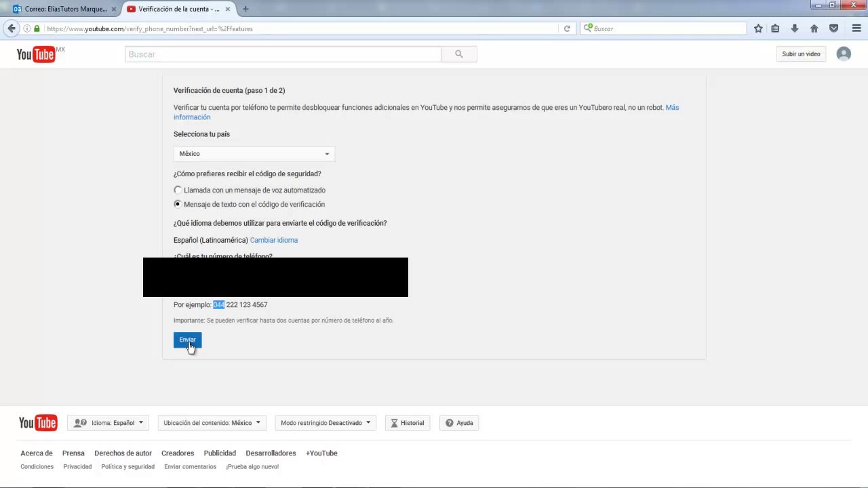This screenshot has width=868, height=488.
Task: Click the search magnifier button
Action: click(x=459, y=54)
